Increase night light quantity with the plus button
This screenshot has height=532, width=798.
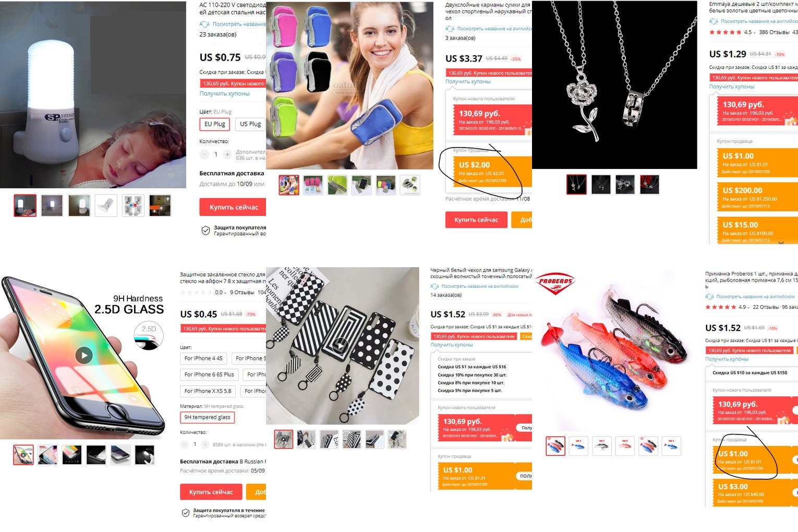tap(227, 154)
